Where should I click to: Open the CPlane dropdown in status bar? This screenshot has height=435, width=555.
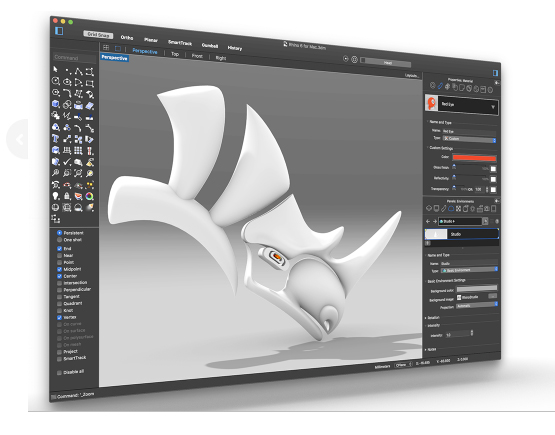coord(404,365)
